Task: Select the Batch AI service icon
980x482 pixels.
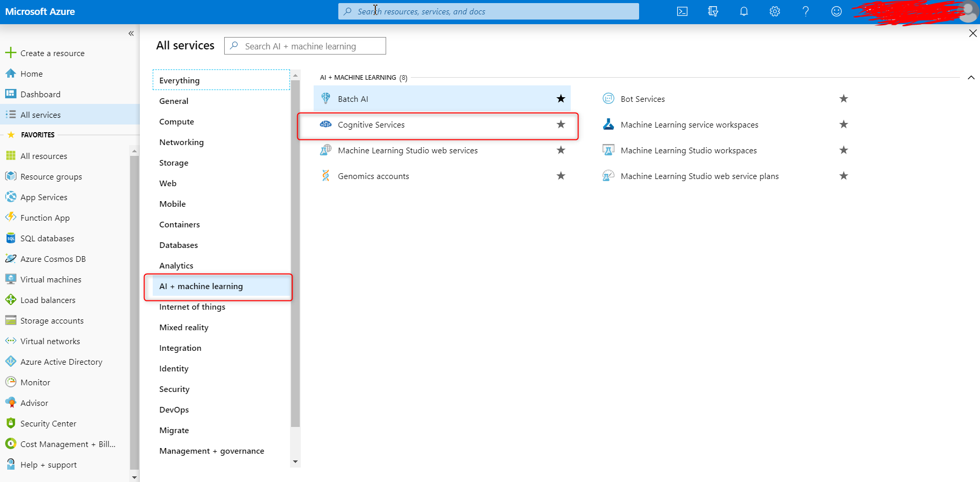Action: tap(326, 98)
